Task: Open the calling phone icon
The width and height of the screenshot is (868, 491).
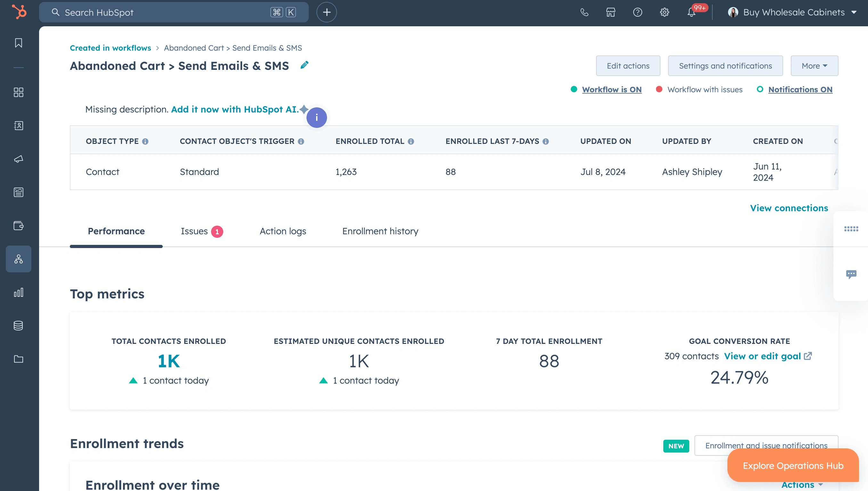Action: click(584, 12)
